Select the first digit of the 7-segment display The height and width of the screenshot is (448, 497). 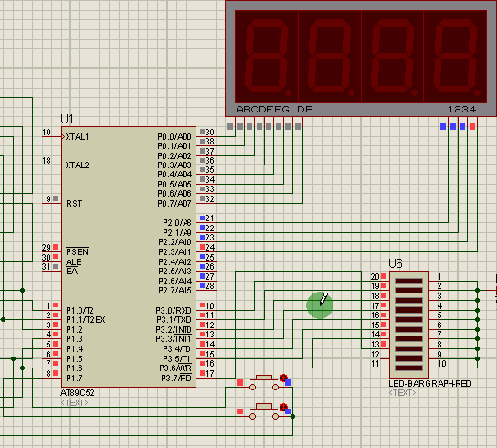pos(266,57)
